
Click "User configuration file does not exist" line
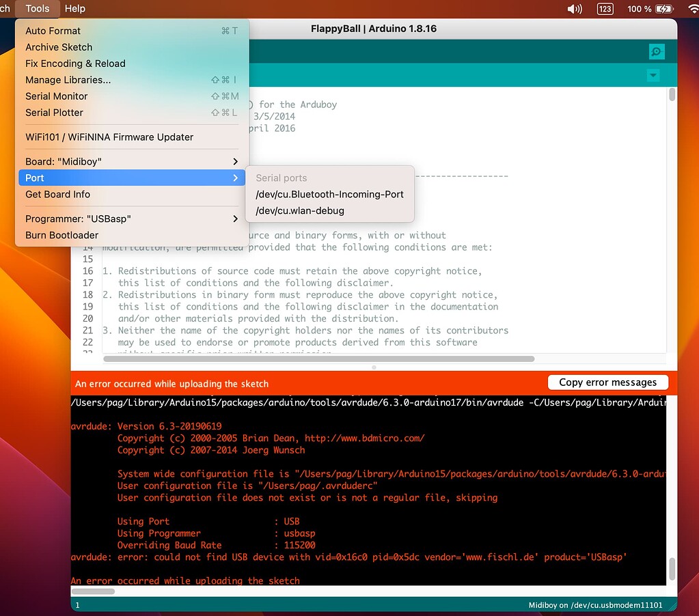coord(307,498)
